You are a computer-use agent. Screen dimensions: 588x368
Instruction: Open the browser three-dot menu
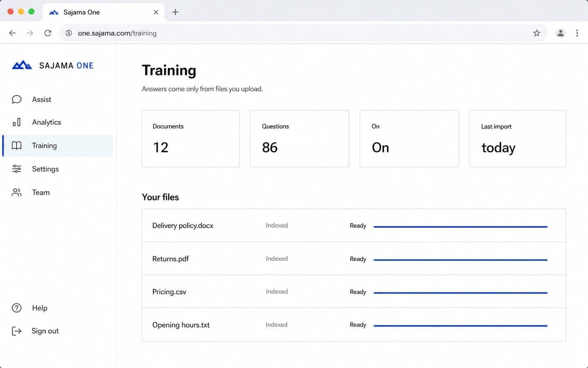[577, 33]
